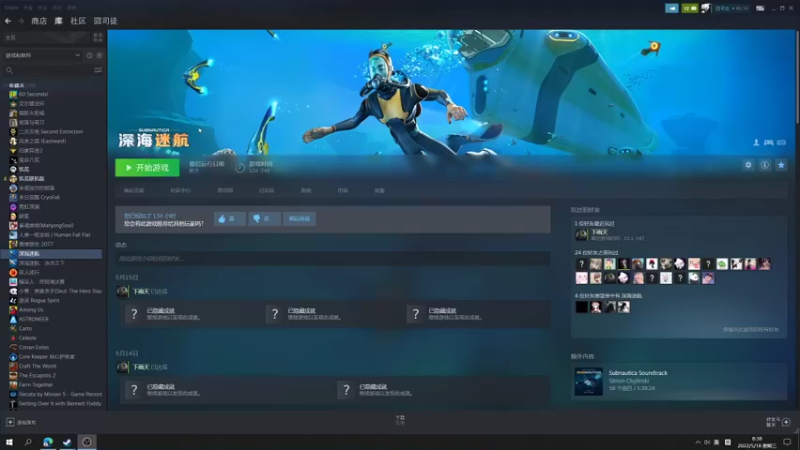This screenshot has width=800, height=450.
Task: Open the Store tab
Action: click(39, 21)
